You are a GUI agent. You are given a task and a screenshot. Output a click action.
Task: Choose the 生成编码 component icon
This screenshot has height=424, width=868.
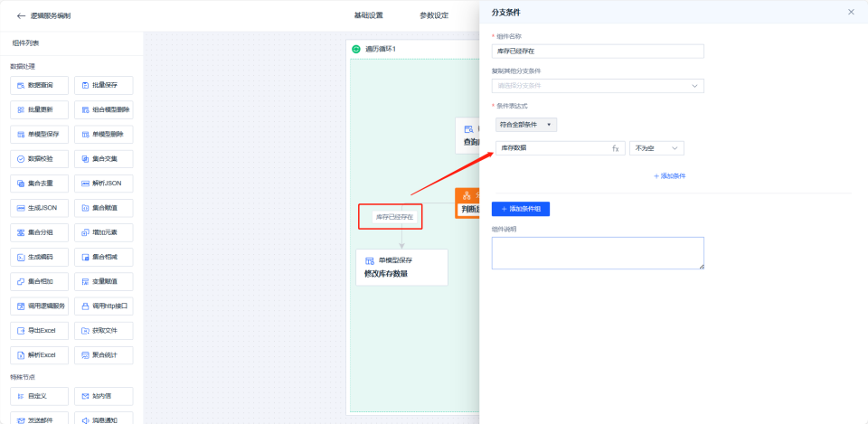21,258
